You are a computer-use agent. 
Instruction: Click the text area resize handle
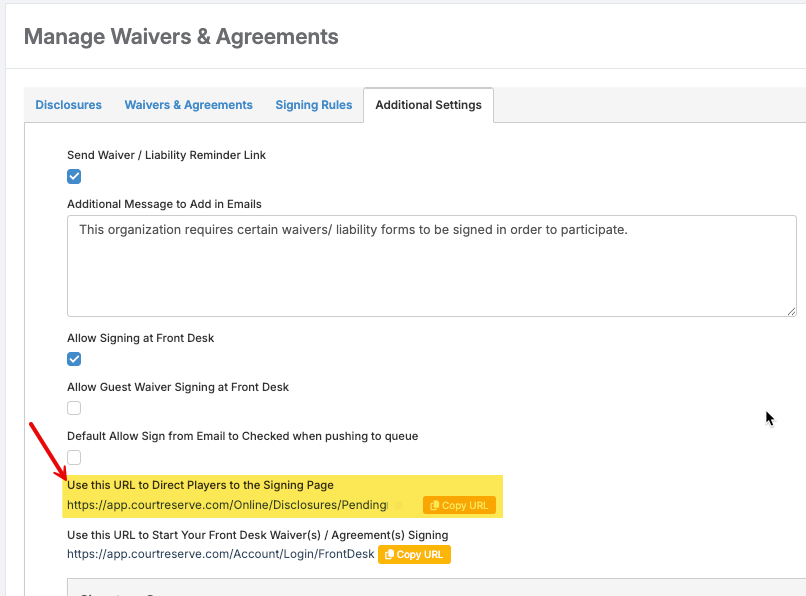pyautogui.click(x=791, y=311)
